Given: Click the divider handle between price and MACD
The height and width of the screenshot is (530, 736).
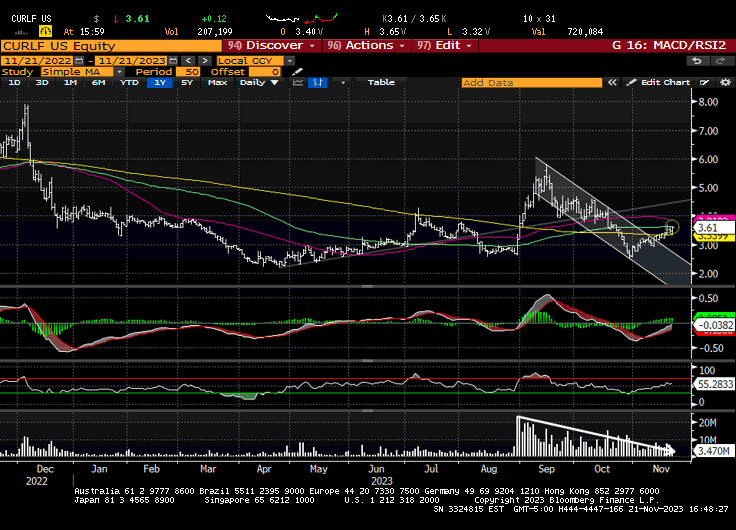Looking at the screenshot, I should 368,286.
